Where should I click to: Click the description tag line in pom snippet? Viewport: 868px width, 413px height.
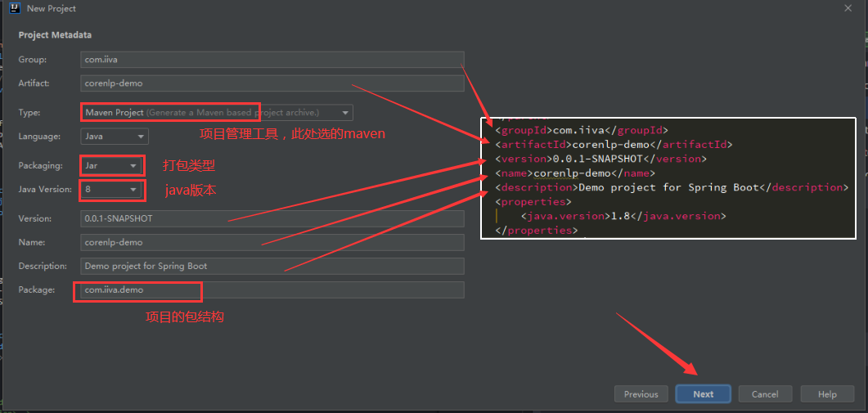tap(672, 187)
